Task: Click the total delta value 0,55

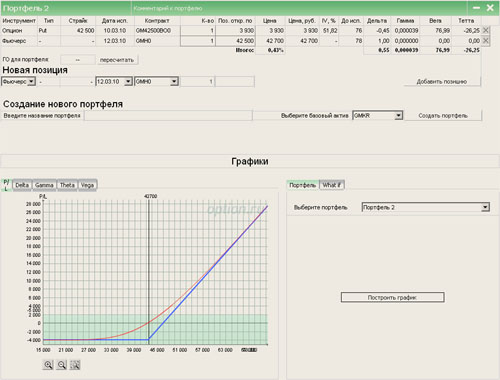Action: (384, 50)
